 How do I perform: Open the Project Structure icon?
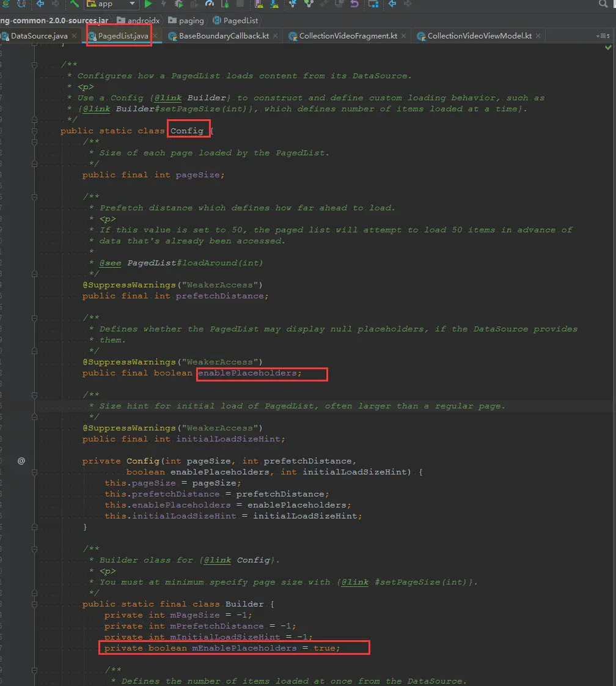(x=373, y=4)
